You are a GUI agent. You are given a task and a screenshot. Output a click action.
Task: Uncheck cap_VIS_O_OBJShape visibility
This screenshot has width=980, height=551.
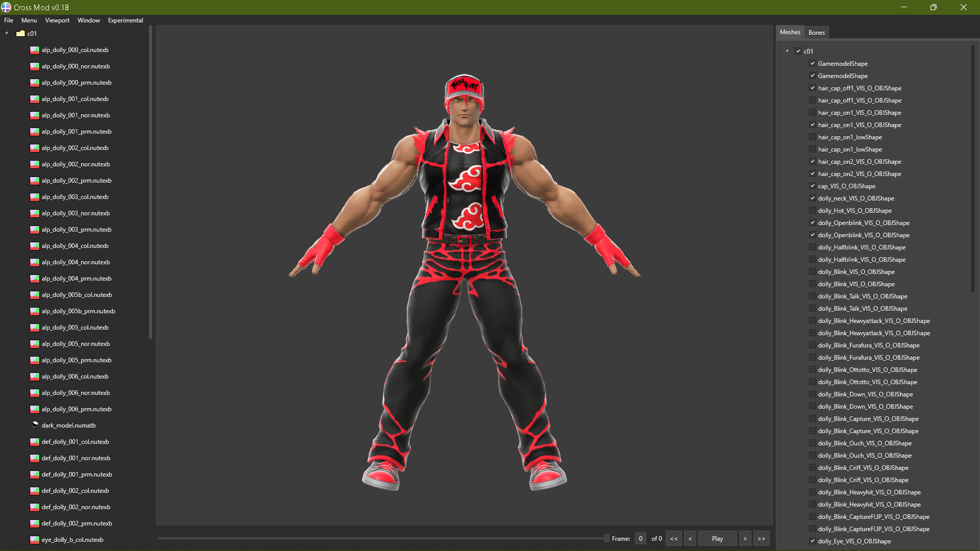coord(813,186)
